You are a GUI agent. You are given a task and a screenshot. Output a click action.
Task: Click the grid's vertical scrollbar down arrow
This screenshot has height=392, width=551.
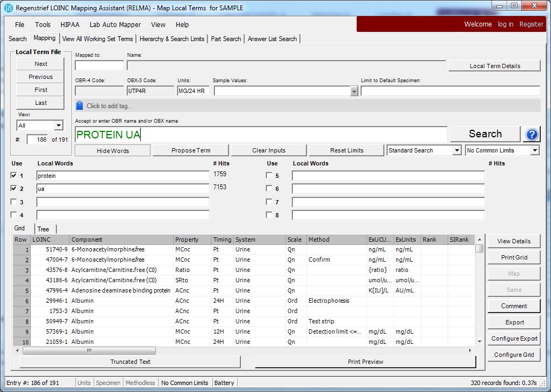[480, 342]
